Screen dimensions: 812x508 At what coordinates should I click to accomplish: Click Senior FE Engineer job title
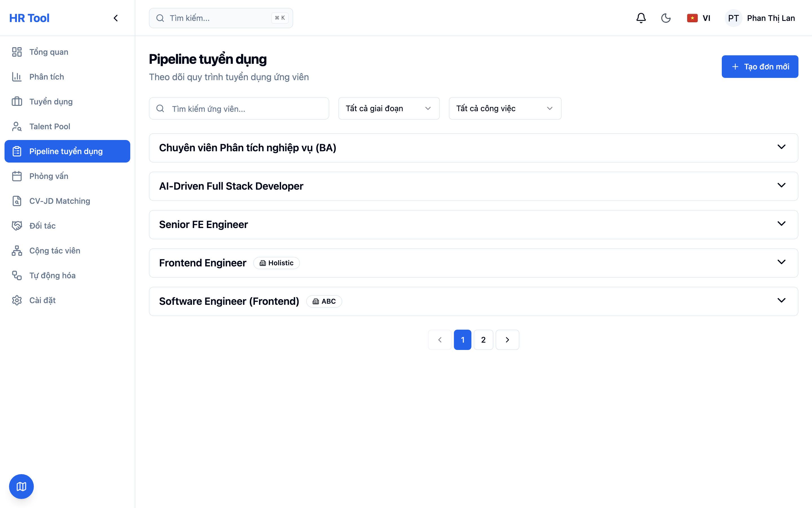[x=203, y=224]
